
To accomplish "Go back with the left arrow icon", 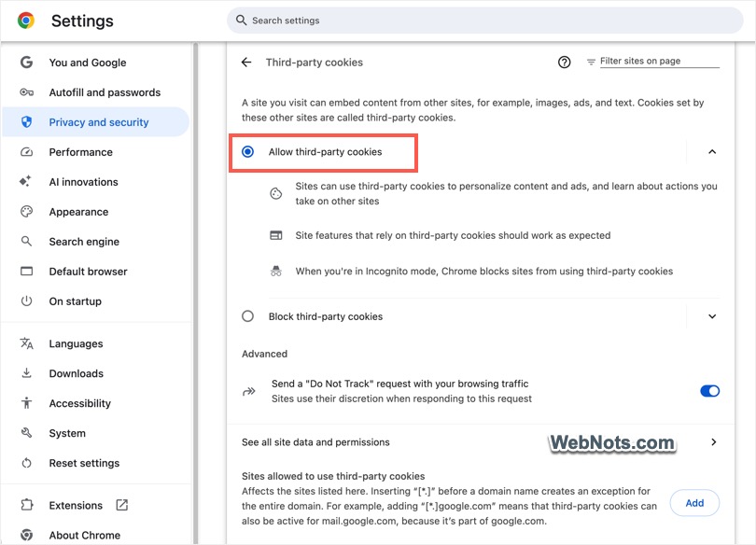I will tap(246, 63).
